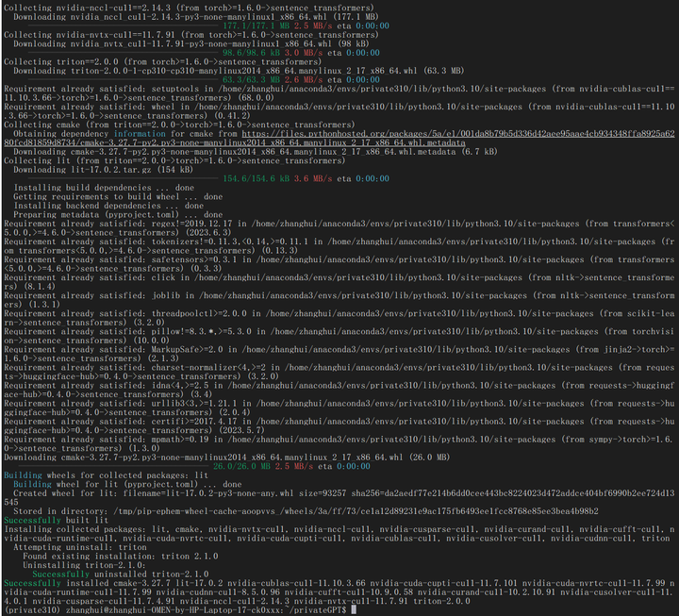Screen dimensions: 679x616
Task: Select 'Downloading lit-17.0.2.tar.gz (154 kB)' line
Action: [103, 170]
